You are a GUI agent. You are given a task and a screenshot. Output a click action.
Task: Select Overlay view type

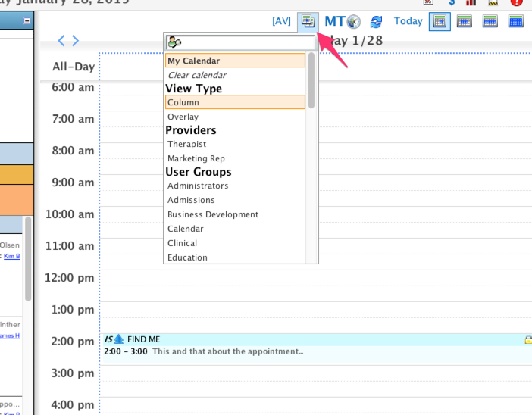coord(183,117)
